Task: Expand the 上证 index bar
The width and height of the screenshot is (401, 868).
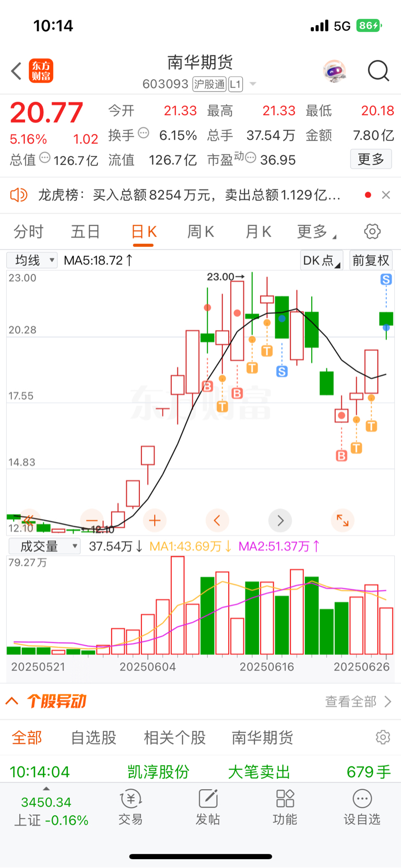Action: click(x=50, y=810)
